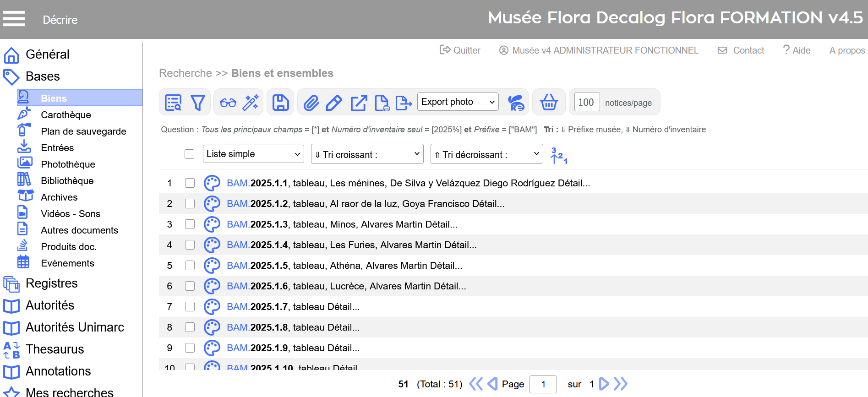Screen dimensions: 868x397
Task: Expand the Annotations section
Action: pyautogui.click(x=58, y=371)
